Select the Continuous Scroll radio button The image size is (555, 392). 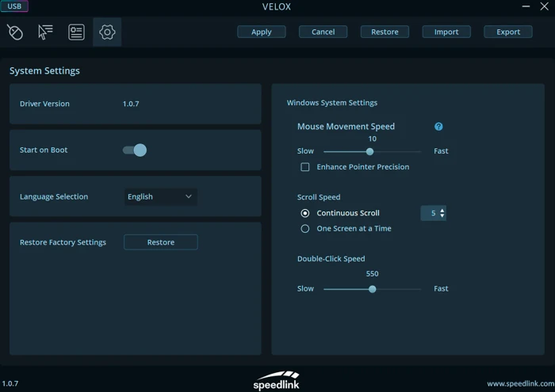(304, 213)
